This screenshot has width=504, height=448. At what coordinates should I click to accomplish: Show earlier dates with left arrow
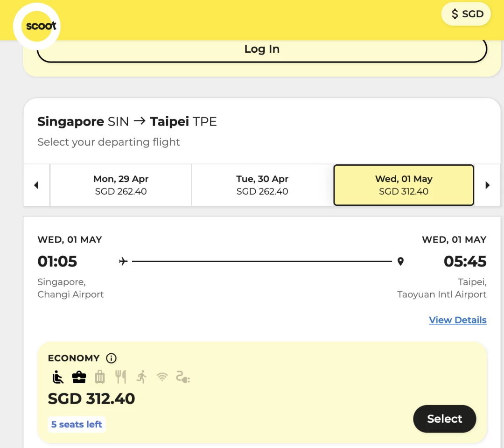36,185
